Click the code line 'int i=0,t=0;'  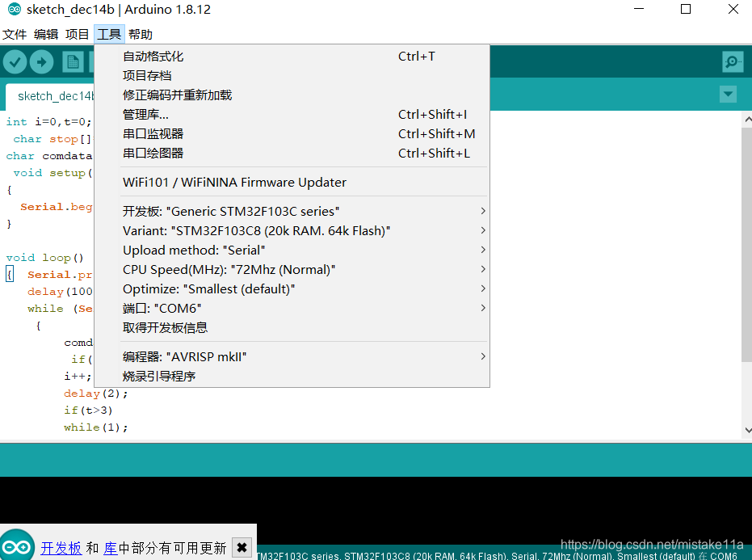coord(48,122)
